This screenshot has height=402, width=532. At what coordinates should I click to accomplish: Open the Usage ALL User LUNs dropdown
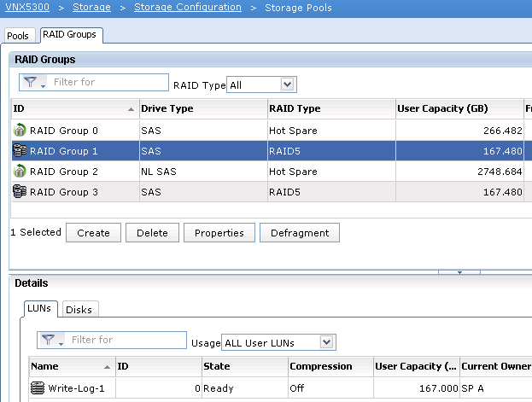326,342
